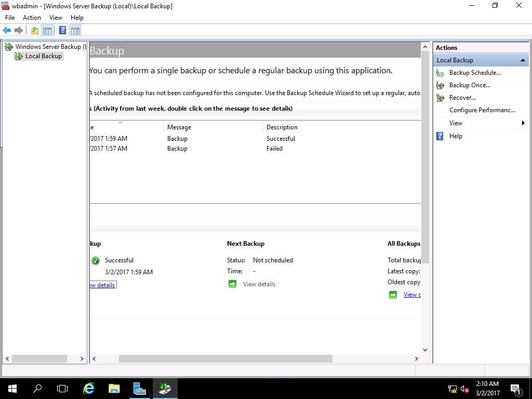Click the Forward arrow toolbar icon
The width and height of the screenshot is (532, 399).
pyautogui.click(x=19, y=31)
